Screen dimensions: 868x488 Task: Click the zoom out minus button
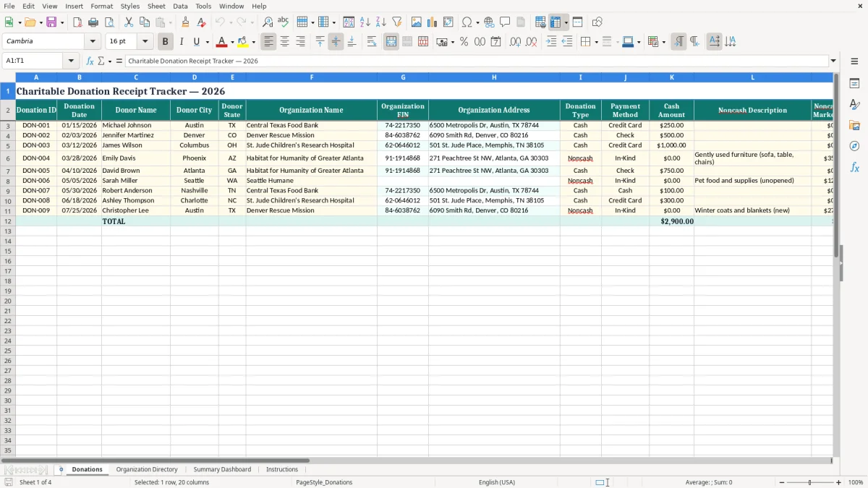[x=781, y=482]
